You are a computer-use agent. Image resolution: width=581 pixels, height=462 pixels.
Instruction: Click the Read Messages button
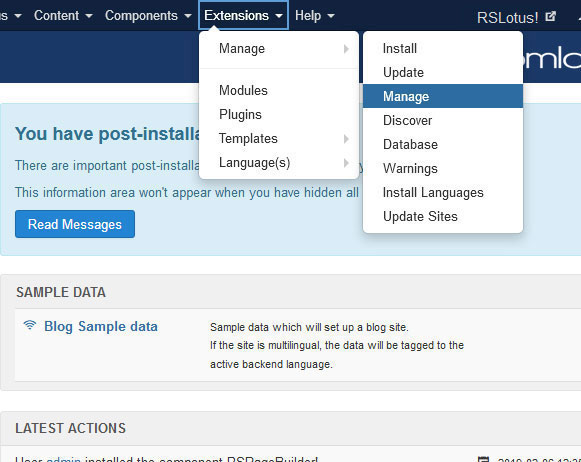(x=75, y=224)
